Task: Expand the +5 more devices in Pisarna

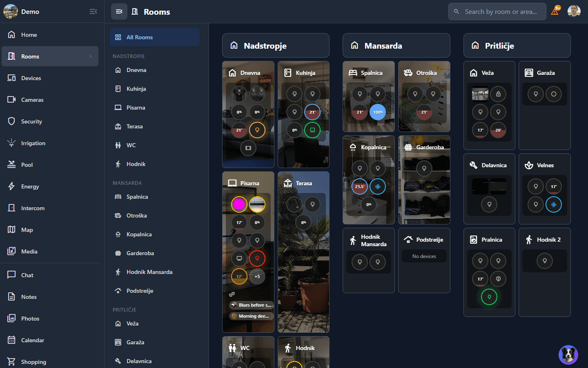Action: click(x=257, y=276)
